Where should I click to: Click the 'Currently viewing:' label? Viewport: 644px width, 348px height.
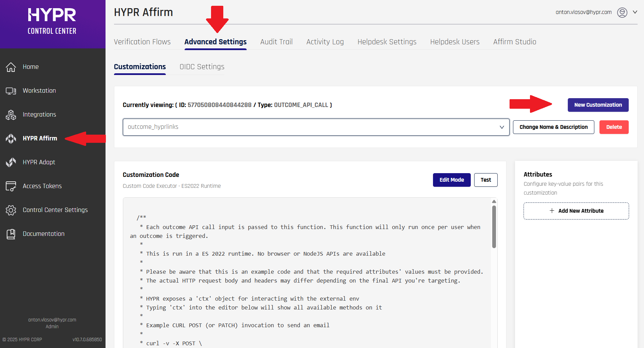pyautogui.click(x=148, y=105)
